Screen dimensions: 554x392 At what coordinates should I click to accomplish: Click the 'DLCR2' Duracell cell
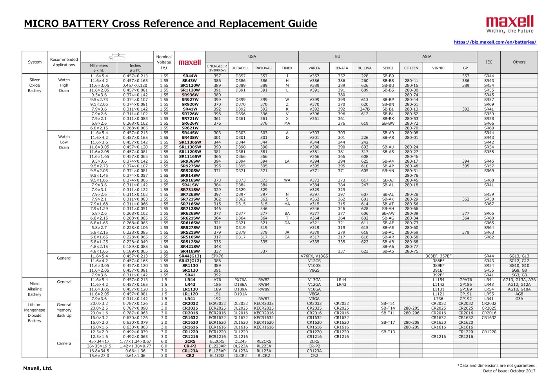point(240,356)
